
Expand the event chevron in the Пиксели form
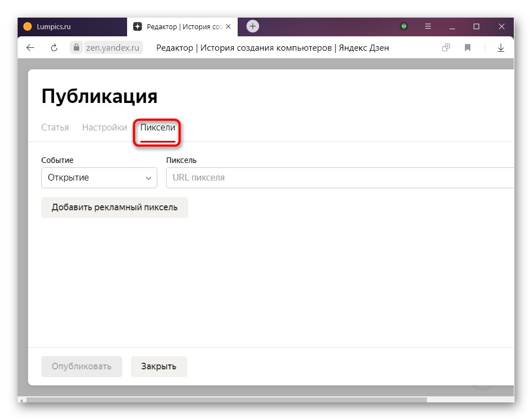tap(147, 177)
